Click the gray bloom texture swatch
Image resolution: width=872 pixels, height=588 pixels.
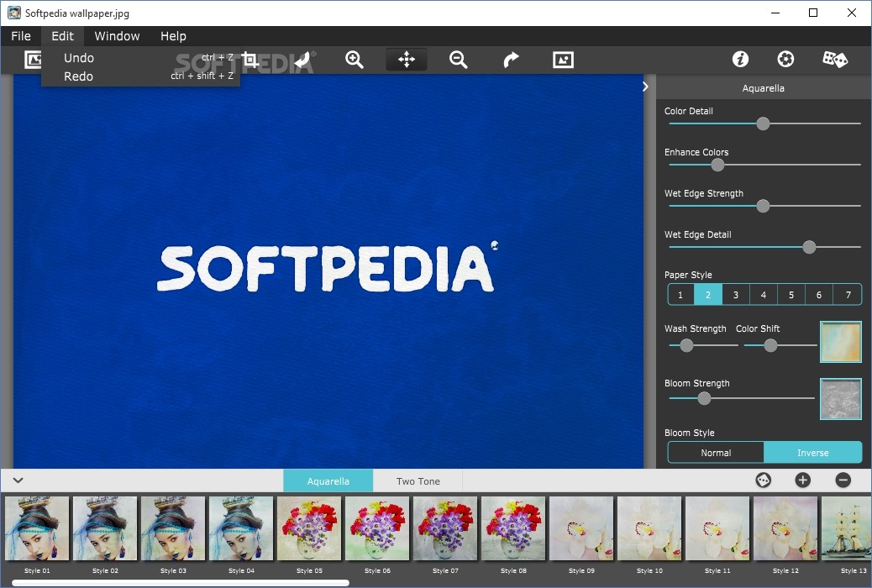[841, 399]
